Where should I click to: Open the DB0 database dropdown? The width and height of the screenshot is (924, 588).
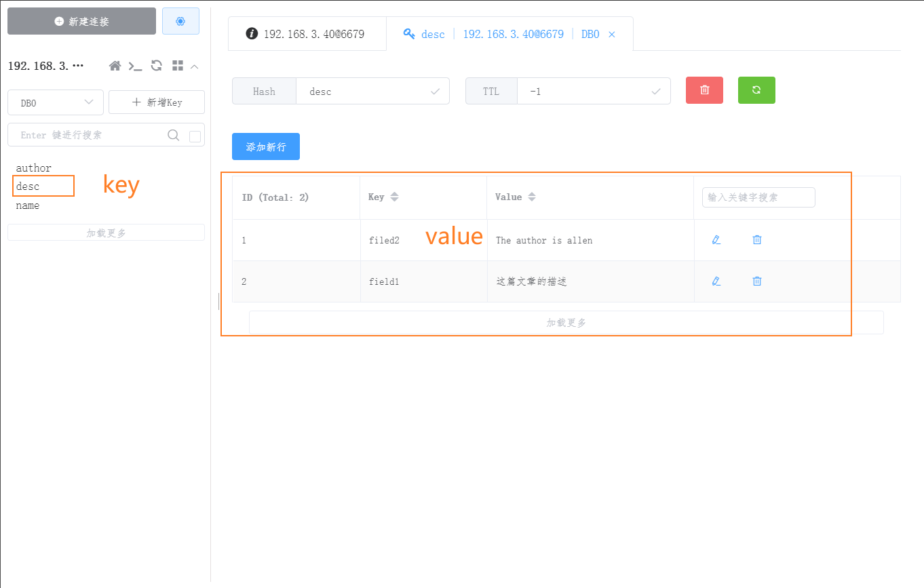(x=55, y=102)
